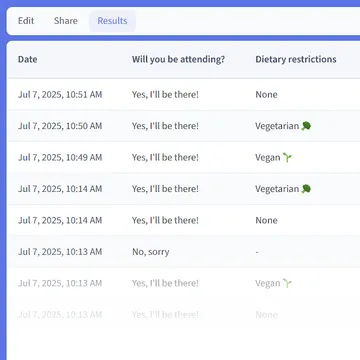Click the '-' dietary cell in the 'No, sorry' row
The image size is (360, 360).
pos(257,252)
